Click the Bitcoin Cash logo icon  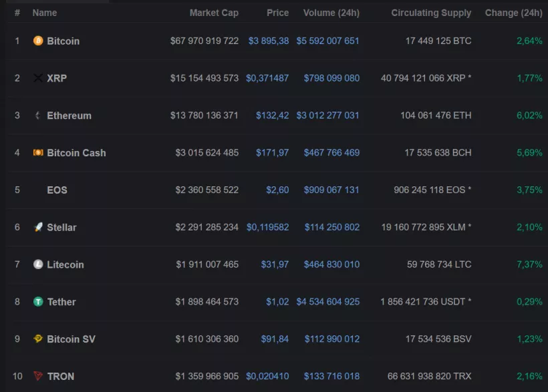click(38, 153)
